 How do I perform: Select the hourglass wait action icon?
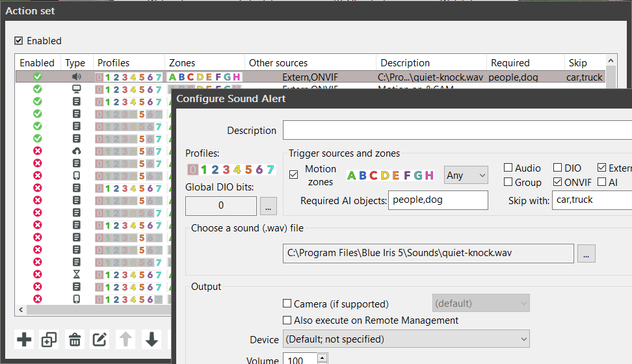[x=76, y=274]
